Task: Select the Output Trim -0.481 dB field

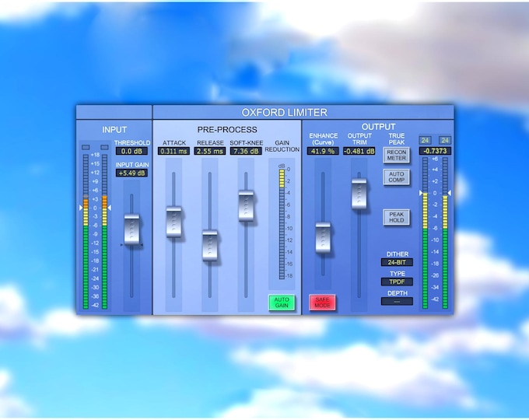Action: (359, 151)
